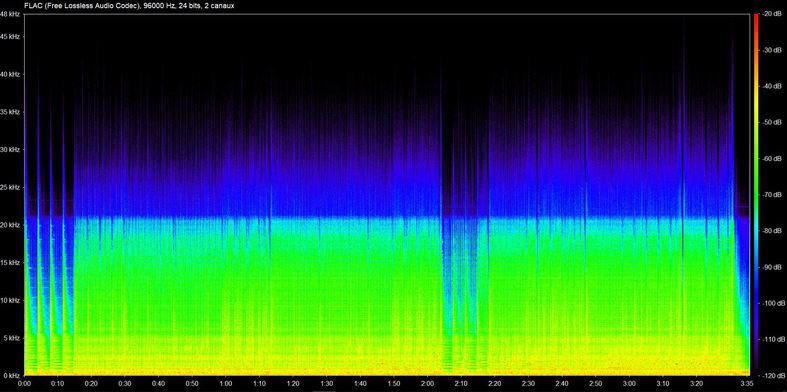
Task: Click the 48 kHz frequency axis label
Action: (10, 15)
